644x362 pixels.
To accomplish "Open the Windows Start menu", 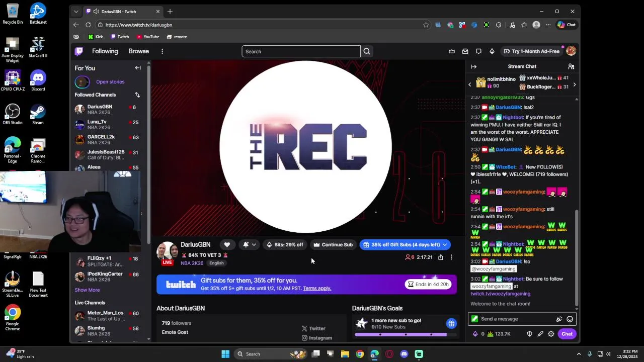I will point(225,354).
